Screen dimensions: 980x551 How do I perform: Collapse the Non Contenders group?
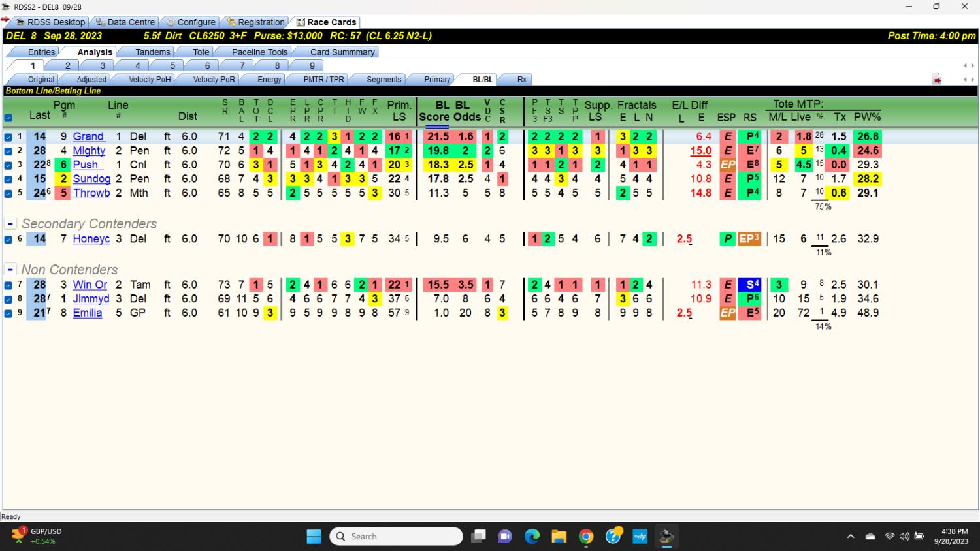coord(10,269)
